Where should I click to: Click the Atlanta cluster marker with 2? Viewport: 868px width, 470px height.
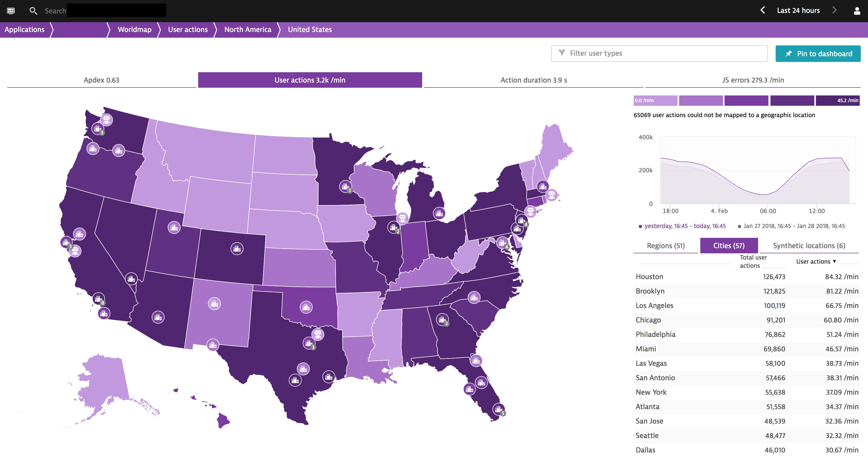[x=443, y=320]
